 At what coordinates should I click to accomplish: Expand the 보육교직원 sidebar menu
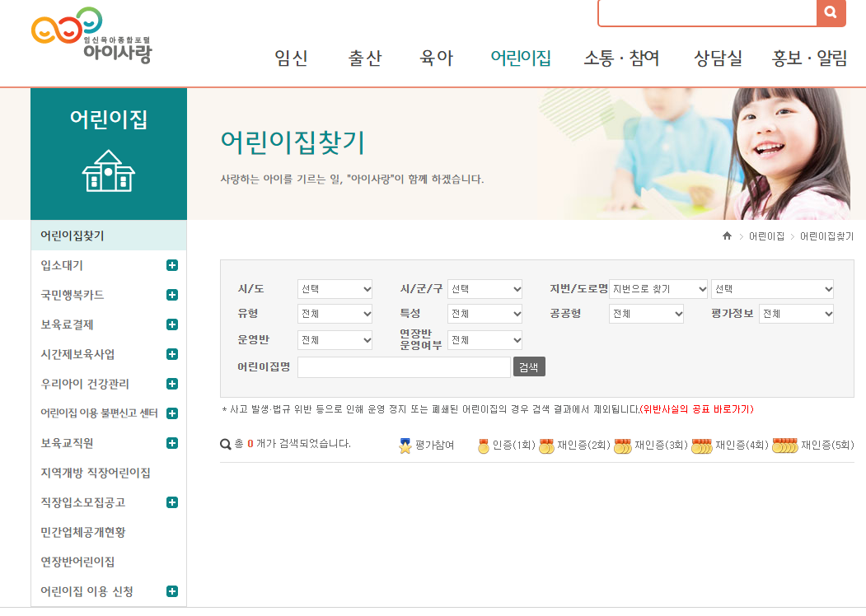click(171, 443)
